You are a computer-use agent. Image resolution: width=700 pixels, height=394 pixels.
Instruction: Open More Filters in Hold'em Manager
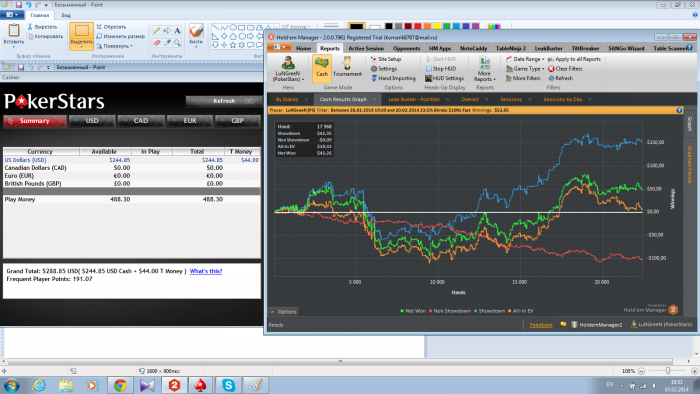pyautogui.click(x=523, y=78)
